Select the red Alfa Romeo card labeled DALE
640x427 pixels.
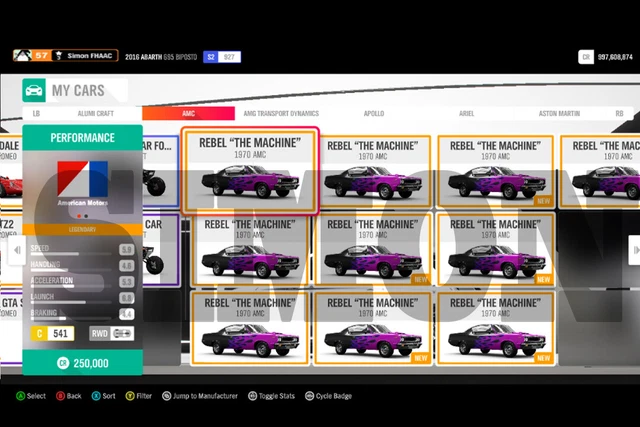(x=11, y=171)
